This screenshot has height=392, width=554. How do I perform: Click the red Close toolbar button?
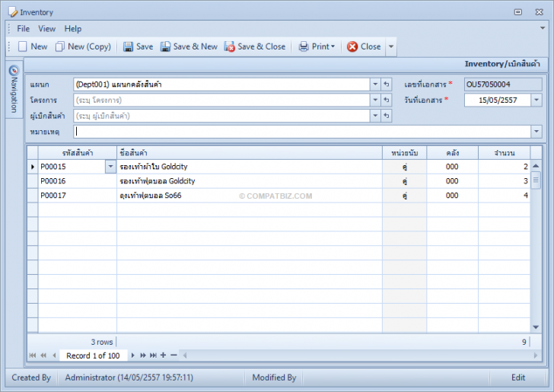pyautogui.click(x=364, y=46)
